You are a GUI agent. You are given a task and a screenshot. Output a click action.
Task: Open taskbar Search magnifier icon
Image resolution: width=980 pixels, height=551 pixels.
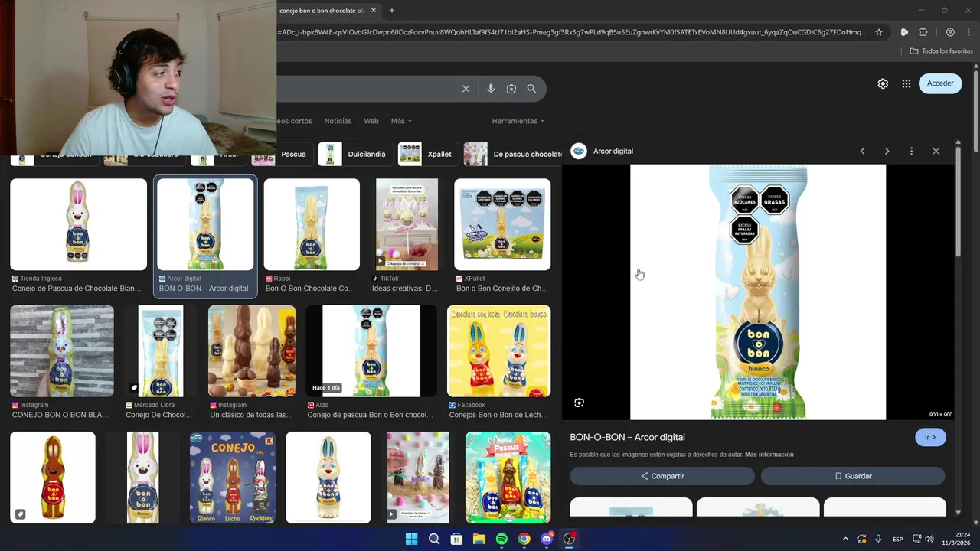click(x=434, y=539)
